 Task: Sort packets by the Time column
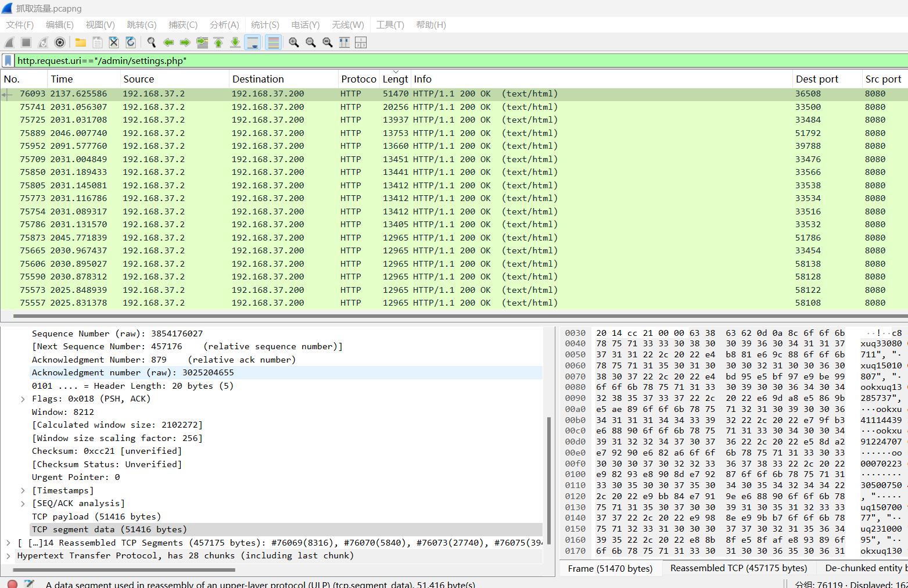pos(84,79)
